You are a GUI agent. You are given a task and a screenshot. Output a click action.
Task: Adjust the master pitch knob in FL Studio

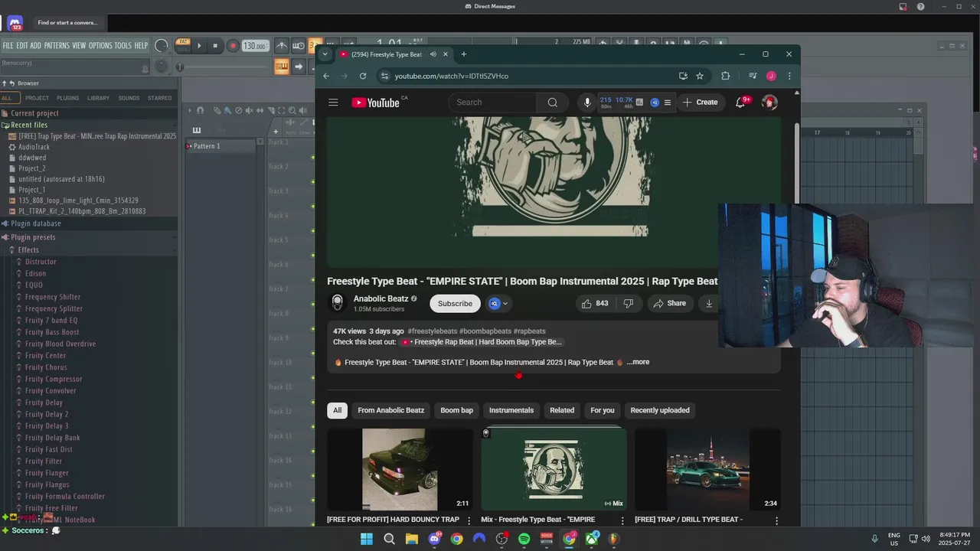[x=161, y=67]
